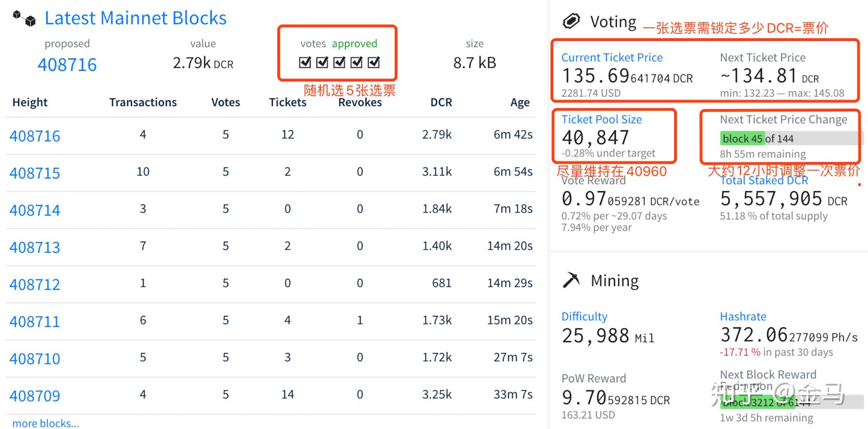The width and height of the screenshot is (868, 429).
Task: Click the ~134.81 DCR next ticket price
Action: [769, 76]
